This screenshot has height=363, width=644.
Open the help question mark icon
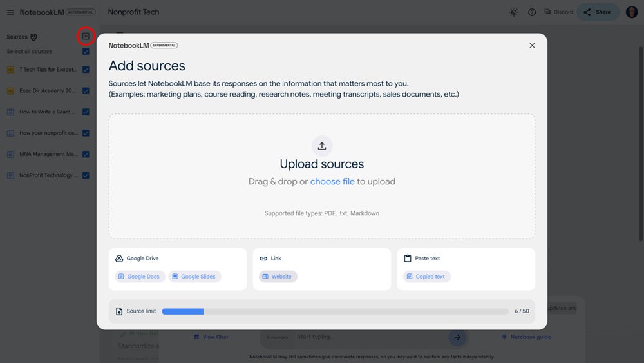pyautogui.click(x=532, y=12)
